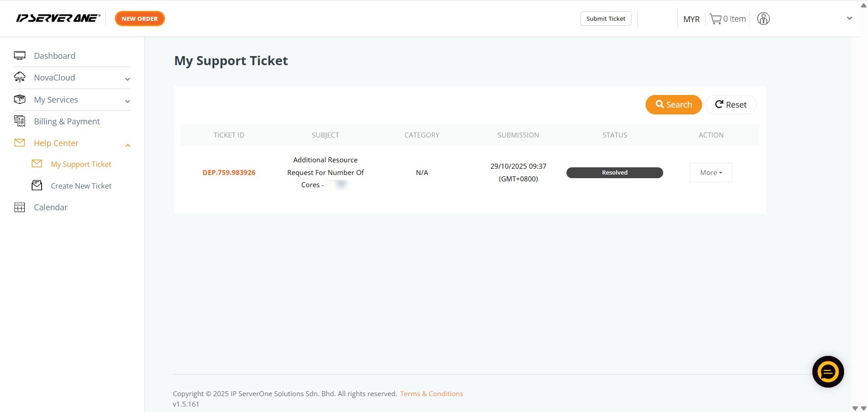Click the Reset button

[x=731, y=105]
